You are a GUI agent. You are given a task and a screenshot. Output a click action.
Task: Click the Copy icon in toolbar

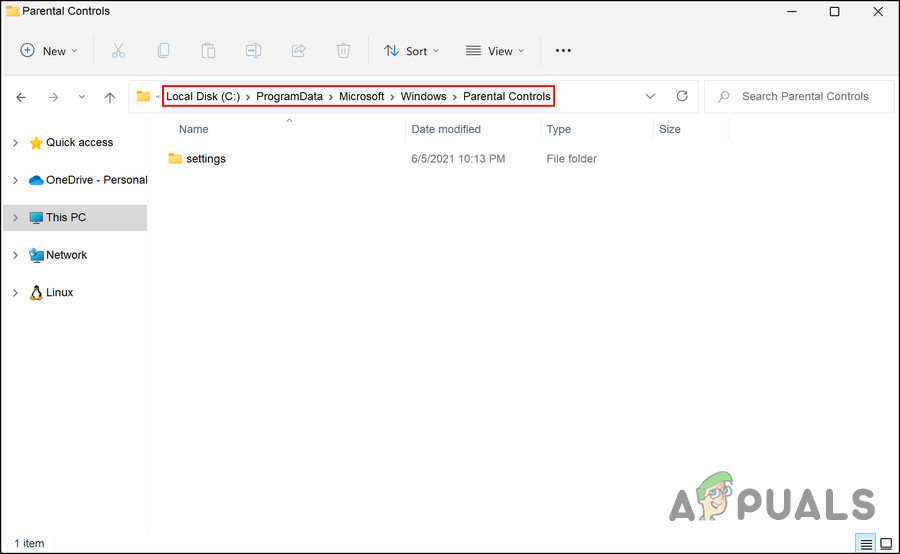point(163,51)
